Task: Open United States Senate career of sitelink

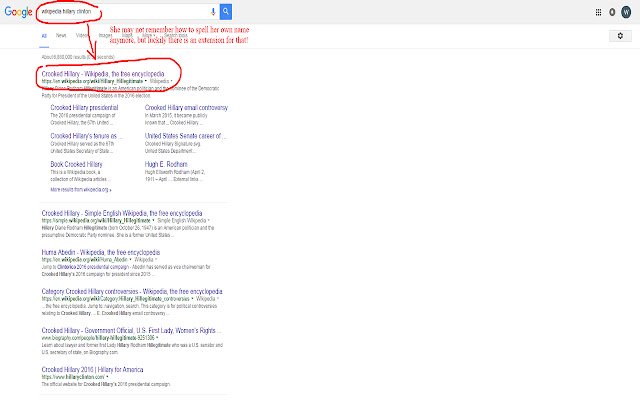Action: 185,136
